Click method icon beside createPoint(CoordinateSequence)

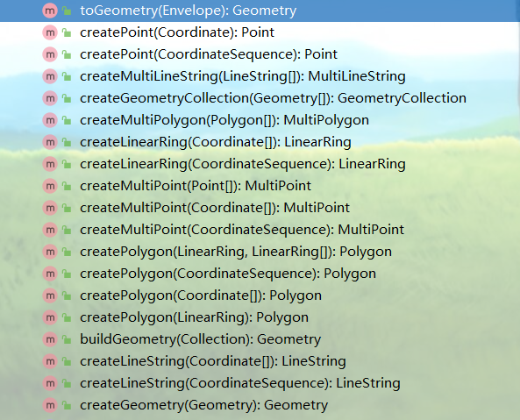point(50,54)
